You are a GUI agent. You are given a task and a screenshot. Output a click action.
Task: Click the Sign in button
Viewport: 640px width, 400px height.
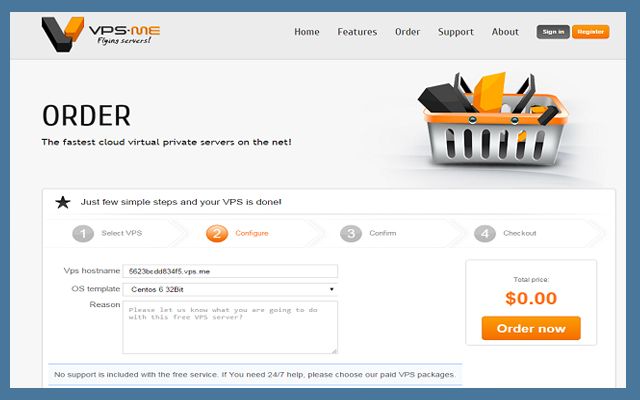553,32
